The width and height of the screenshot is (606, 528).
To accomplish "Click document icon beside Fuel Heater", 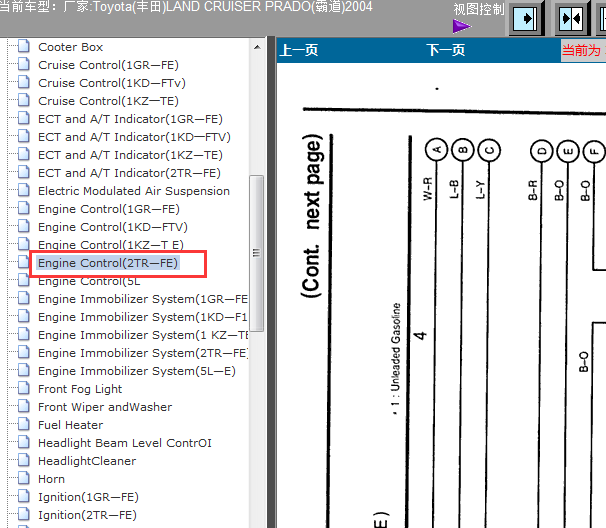I will pos(24,424).
